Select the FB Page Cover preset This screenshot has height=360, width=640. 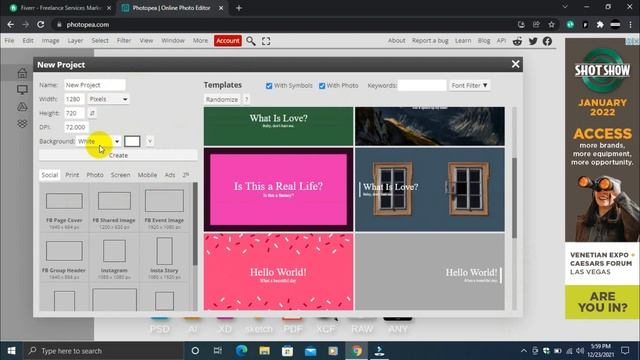64,208
